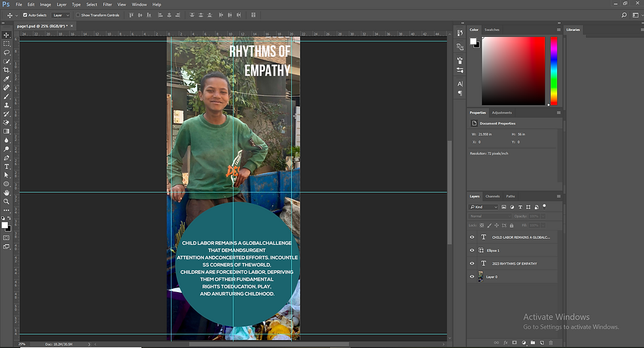Image resolution: width=644 pixels, height=348 pixels.
Task: Open the Filter menu
Action: coord(107,5)
